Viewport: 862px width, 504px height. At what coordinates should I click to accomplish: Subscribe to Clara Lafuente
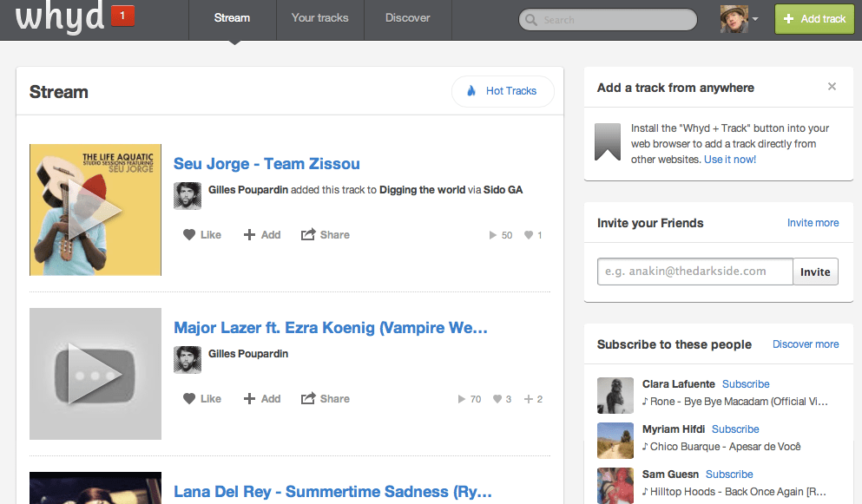point(746,384)
